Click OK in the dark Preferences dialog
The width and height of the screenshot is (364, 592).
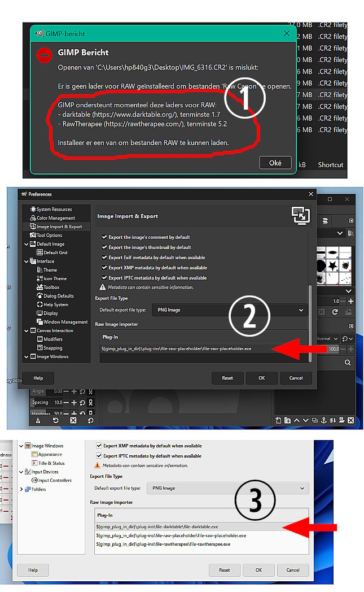pos(262,378)
